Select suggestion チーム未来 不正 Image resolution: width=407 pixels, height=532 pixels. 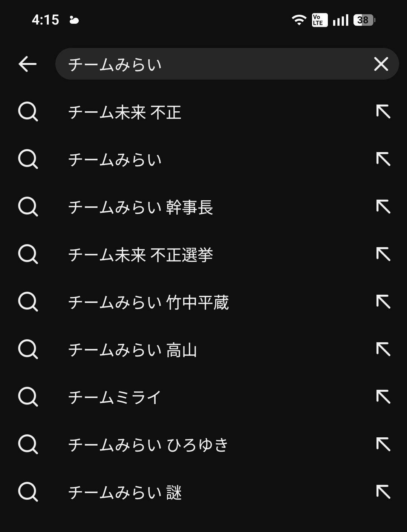(125, 112)
